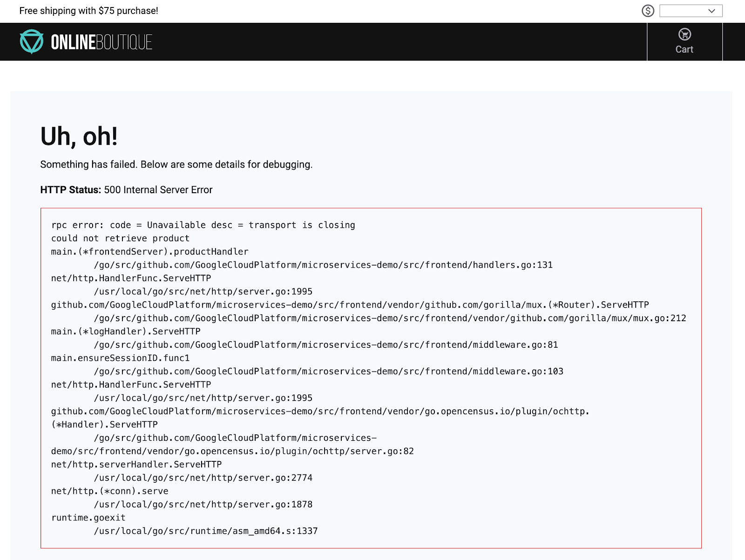This screenshot has height=560, width=745.
Task: Open the Cart link label
Action: tap(684, 49)
